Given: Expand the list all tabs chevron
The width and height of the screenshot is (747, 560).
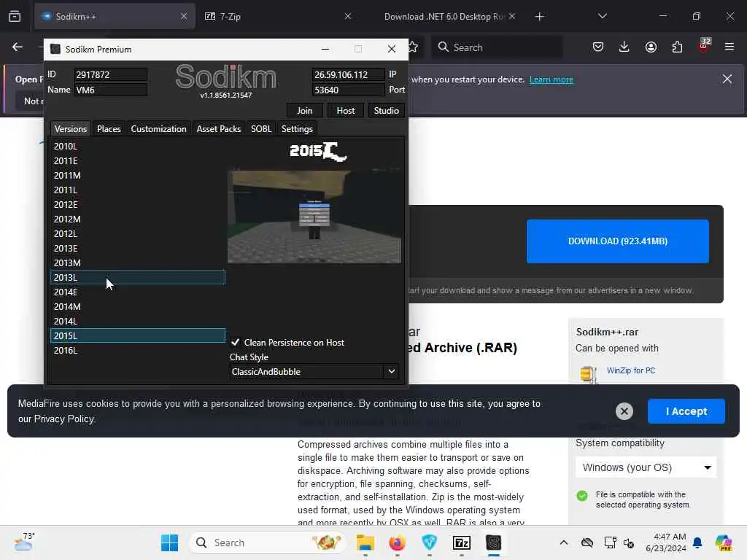Looking at the screenshot, I should tap(603, 16).
